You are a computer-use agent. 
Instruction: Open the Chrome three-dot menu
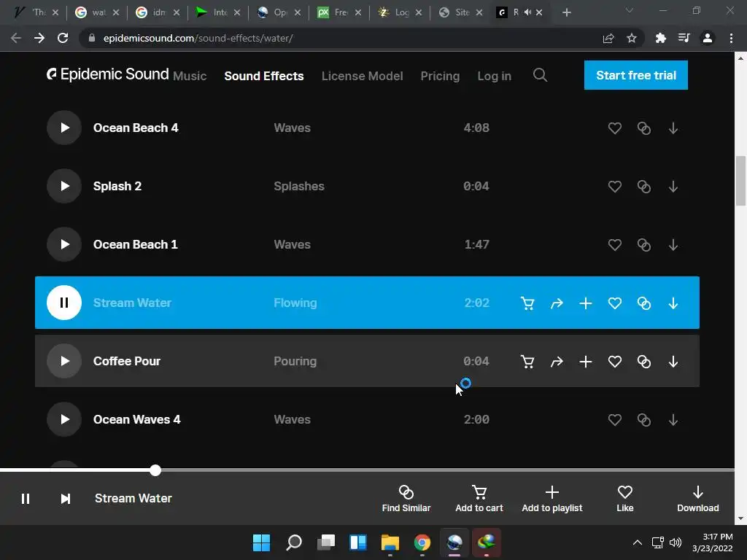point(731,38)
